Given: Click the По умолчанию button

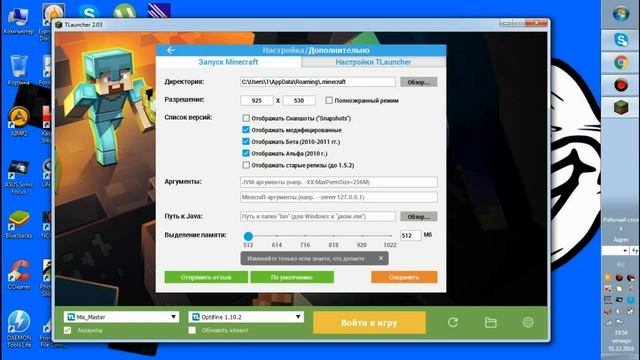Looking at the screenshot, I should (x=292, y=277).
